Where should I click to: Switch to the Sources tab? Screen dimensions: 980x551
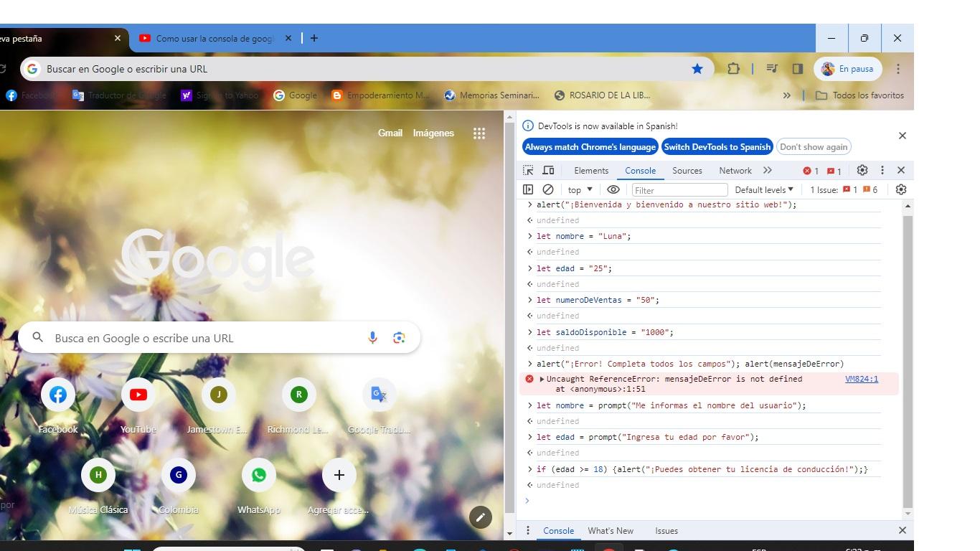(x=687, y=170)
